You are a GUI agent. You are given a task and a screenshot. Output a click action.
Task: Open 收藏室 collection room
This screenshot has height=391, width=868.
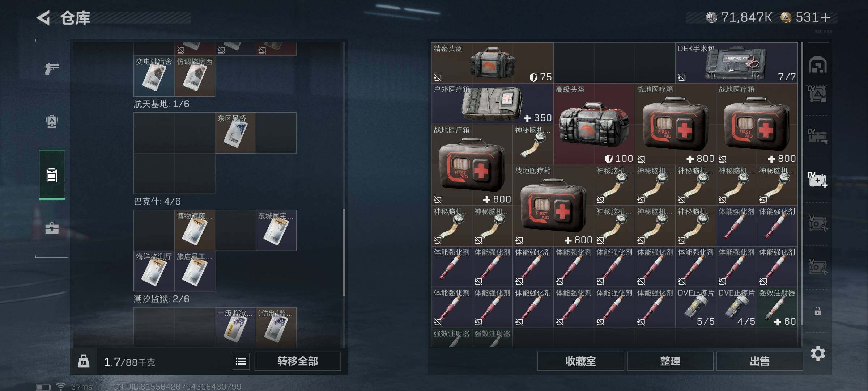[580, 361]
